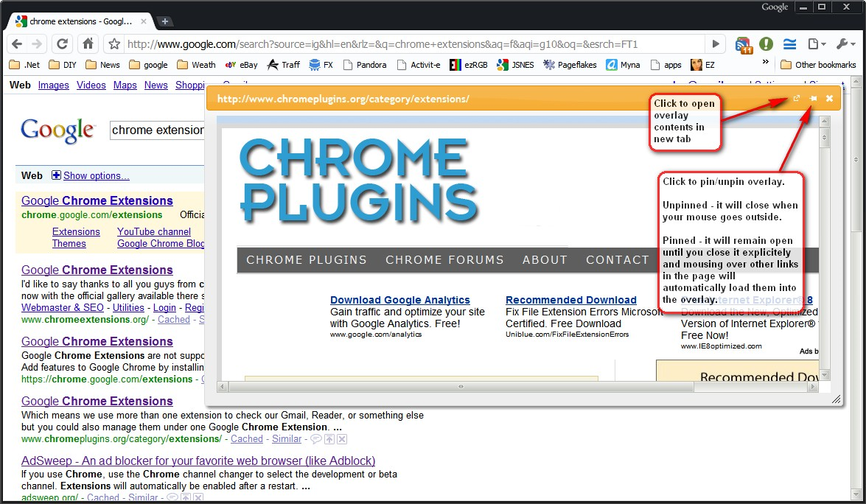Click the green exclamation extension icon

click(767, 44)
